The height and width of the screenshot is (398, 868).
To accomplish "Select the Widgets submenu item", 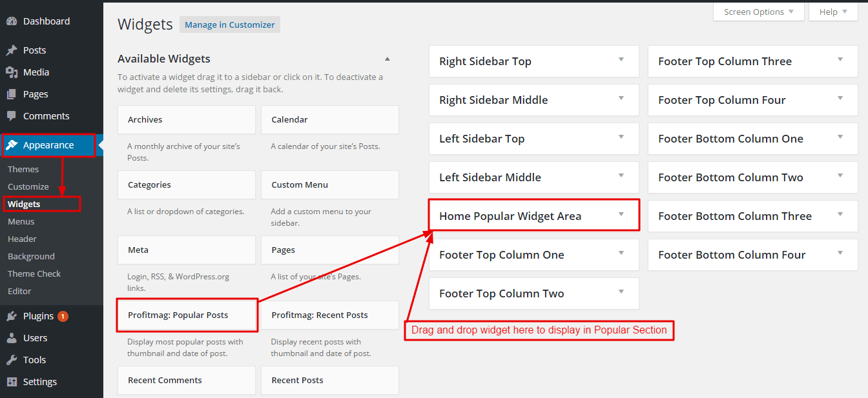I will point(24,204).
